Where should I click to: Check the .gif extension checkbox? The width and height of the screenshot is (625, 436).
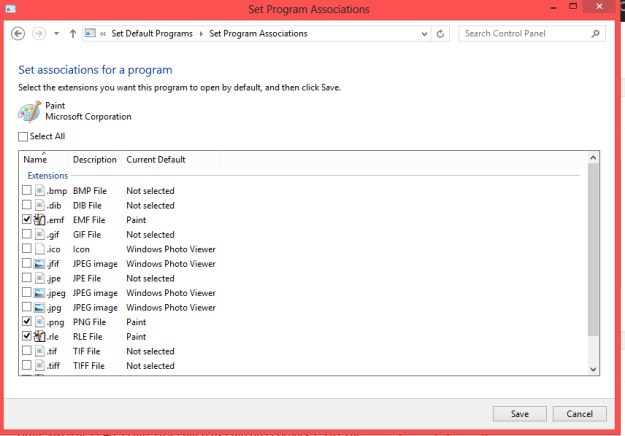click(x=27, y=234)
